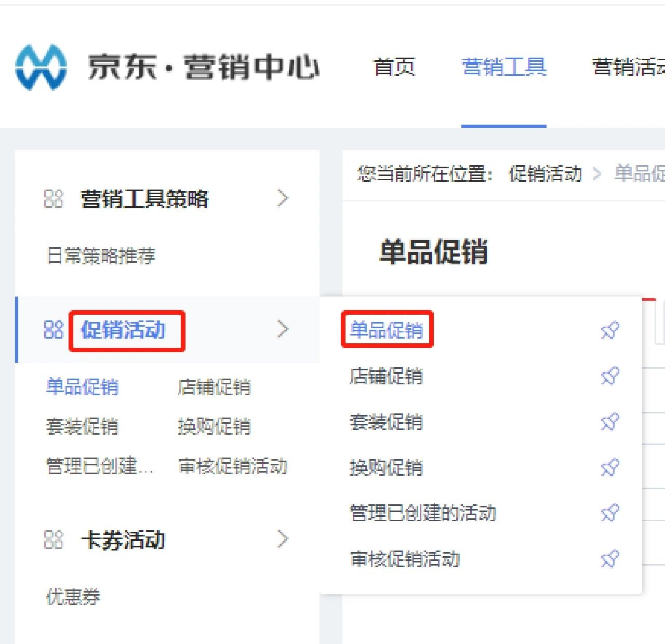Screen dimensions: 665x644
Task: Open 优惠券 link under 卡券活动
Action: coord(73,597)
